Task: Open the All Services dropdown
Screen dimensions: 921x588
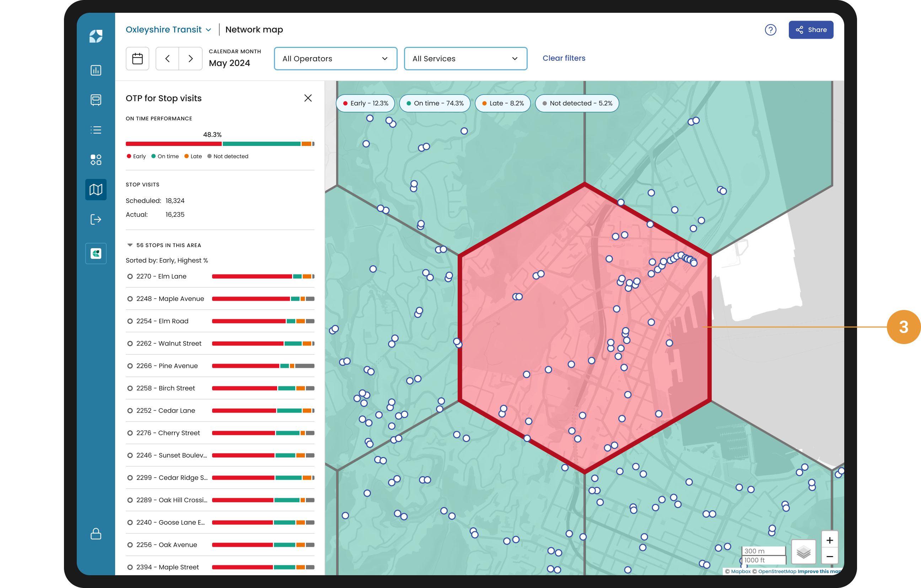Action: 465,59
